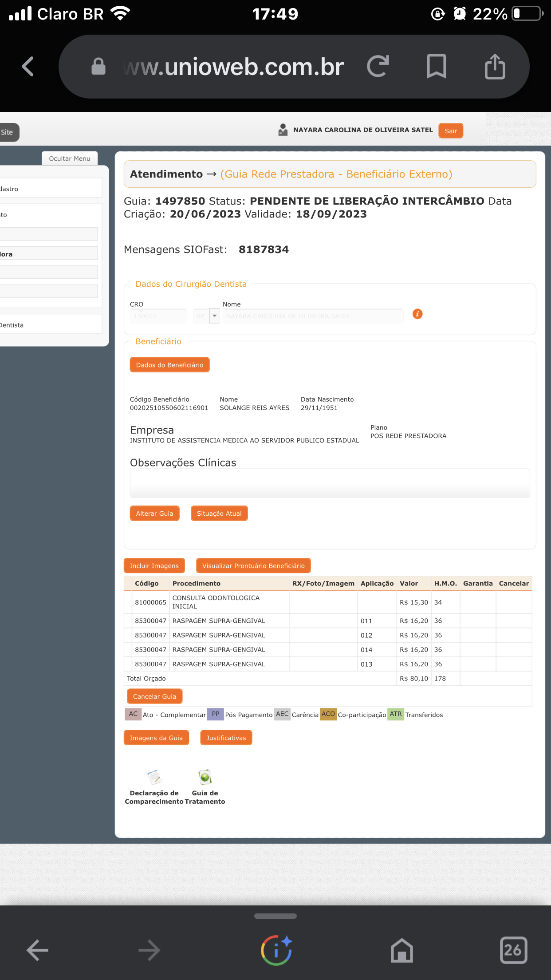Tap the battery icon in status bar
The height and width of the screenshot is (980, 551).
[x=528, y=14]
